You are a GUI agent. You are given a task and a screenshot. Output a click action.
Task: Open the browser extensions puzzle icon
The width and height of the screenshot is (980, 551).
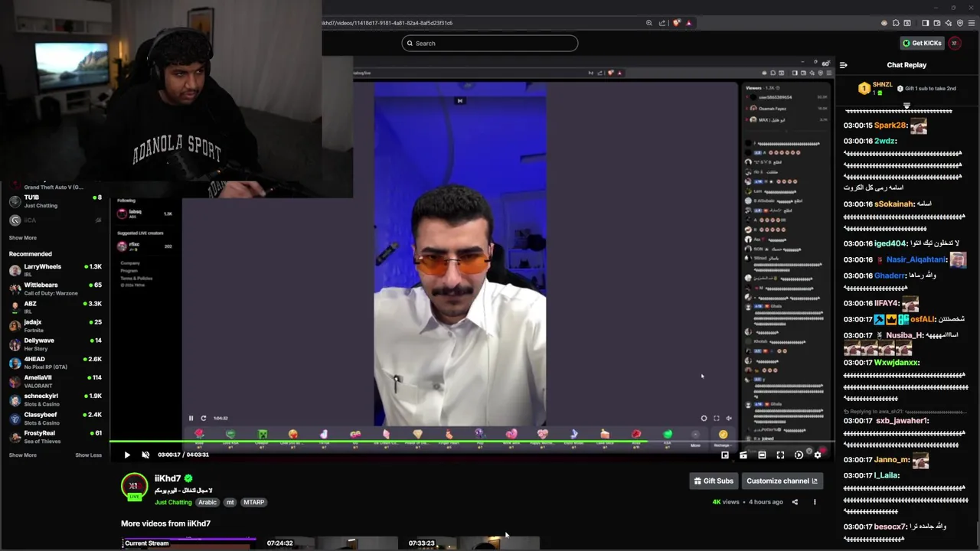896,23
